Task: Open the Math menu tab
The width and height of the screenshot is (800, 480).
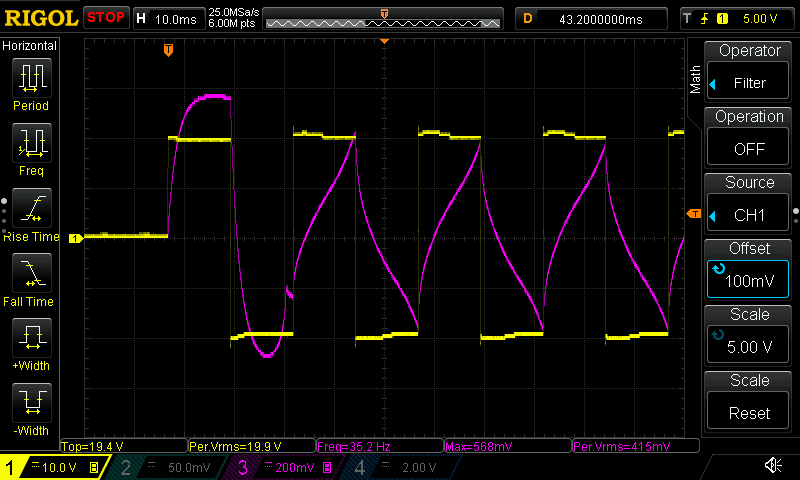Action: 694,79
